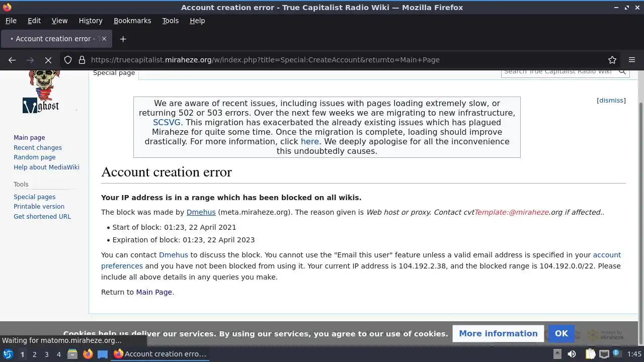Open clipboard manager tray icon
This screenshot has height=362, width=644.
coord(590,354)
